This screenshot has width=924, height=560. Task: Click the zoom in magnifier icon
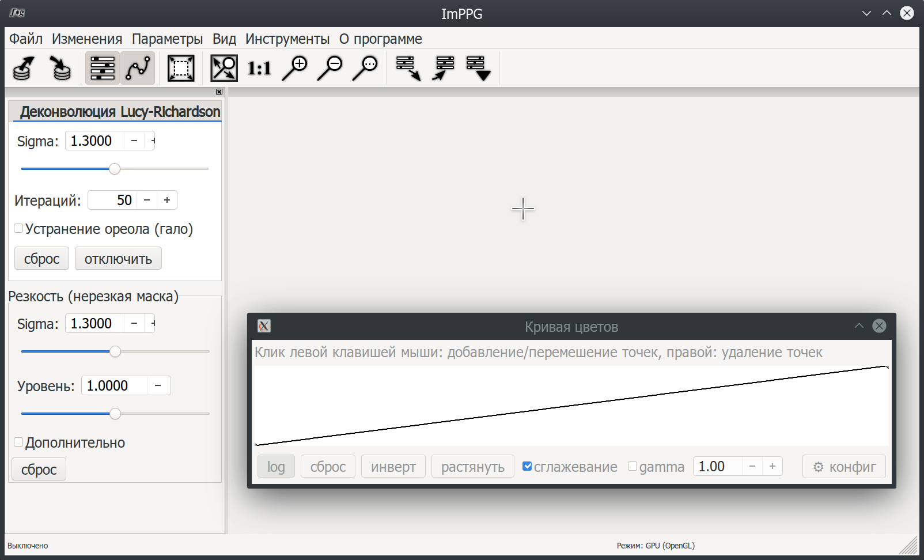pos(295,68)
